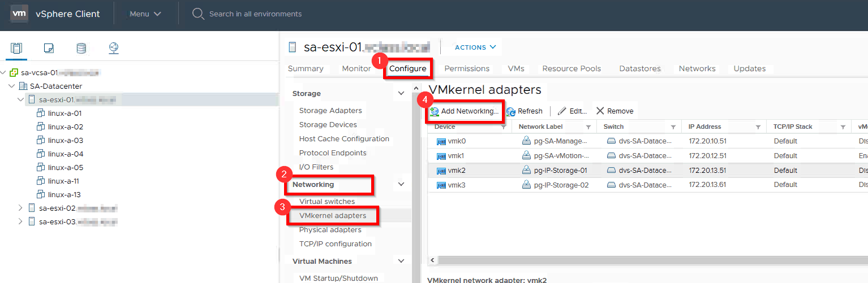The image size is (868, 283).
Task: Select VMkernel adapters in sidebar
Action: [x=333, y=215]
